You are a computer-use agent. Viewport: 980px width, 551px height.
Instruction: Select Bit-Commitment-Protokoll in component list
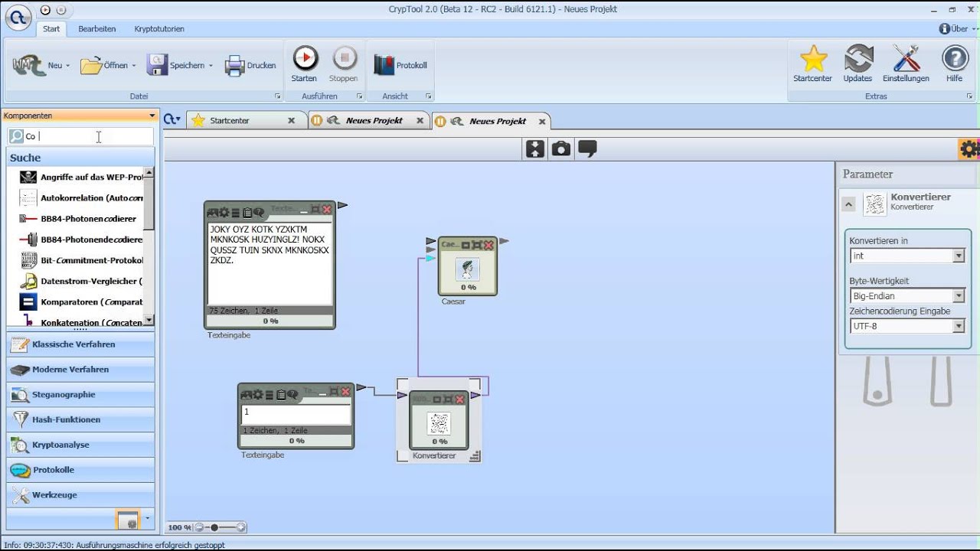coord(82,260)
